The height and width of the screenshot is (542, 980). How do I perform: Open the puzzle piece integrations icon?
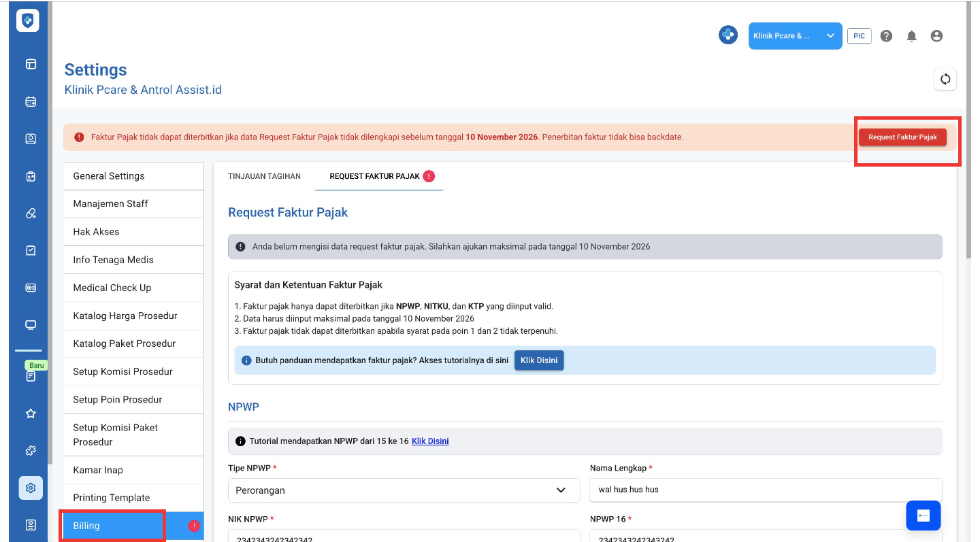pyautogui.click(x=31, y=451)
